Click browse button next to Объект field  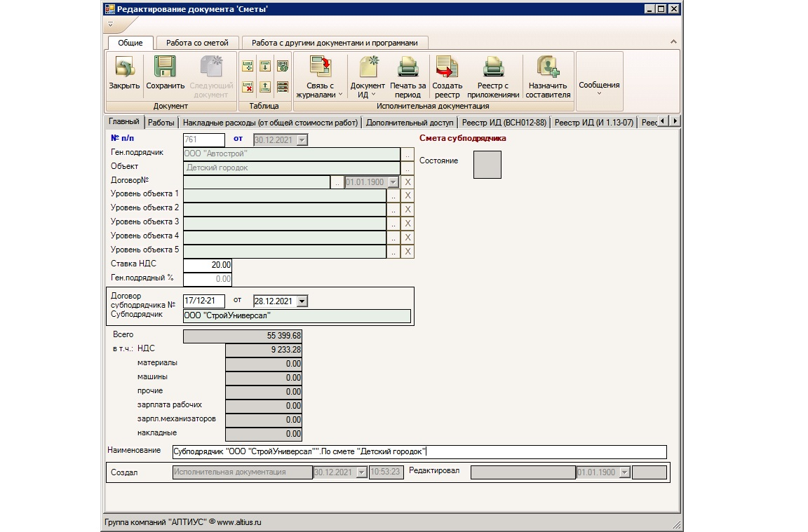coord(408,168)
